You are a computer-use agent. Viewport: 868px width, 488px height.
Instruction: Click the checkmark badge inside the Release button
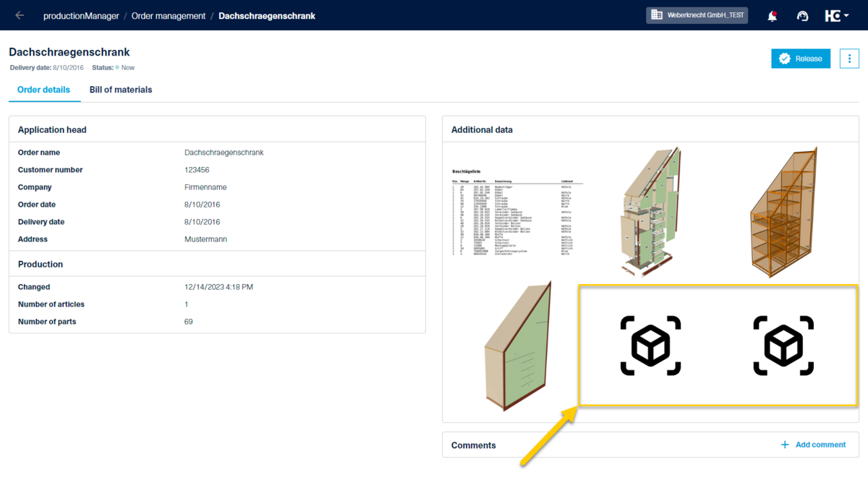click(x=786, y=59)
